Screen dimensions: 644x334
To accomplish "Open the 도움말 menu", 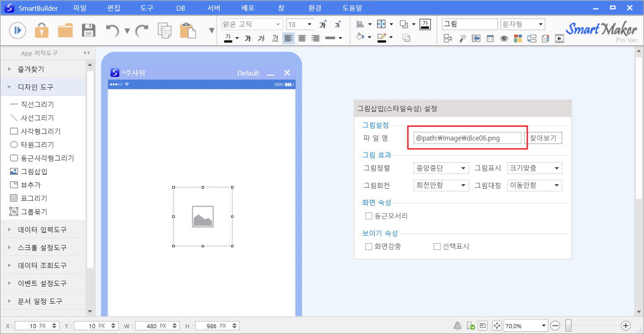I will point(352,8).
